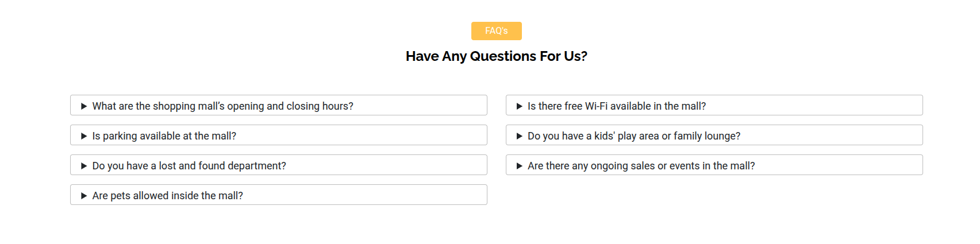Click the triangle icon beside the free Wi-Fi question

(520, 106)
